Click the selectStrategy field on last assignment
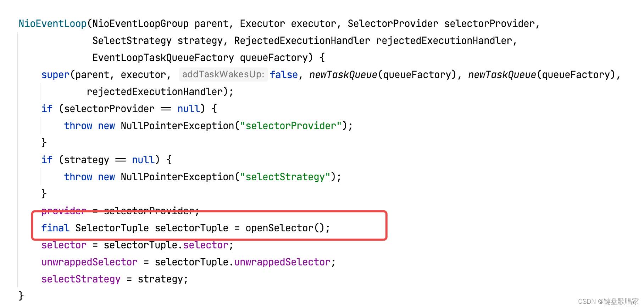This screenshot has width=644, height=308. click(81, 279)
